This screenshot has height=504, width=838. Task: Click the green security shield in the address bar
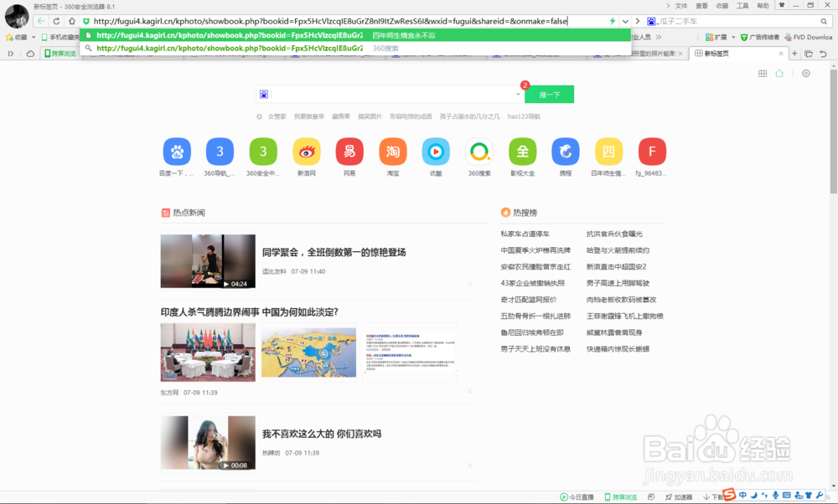pos(86,22)
